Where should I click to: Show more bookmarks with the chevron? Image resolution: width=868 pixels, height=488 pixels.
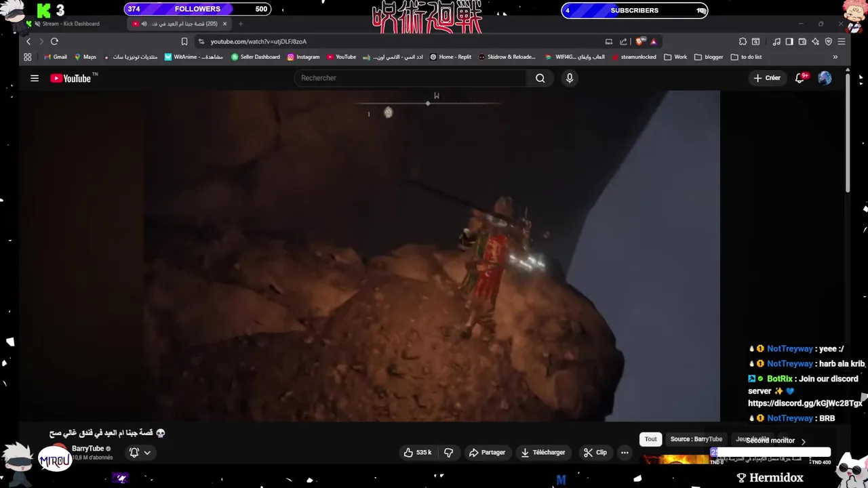coord(835,57)
